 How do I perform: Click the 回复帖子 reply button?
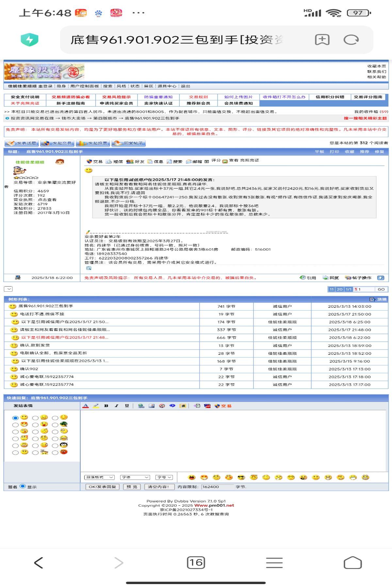point(128,143)
